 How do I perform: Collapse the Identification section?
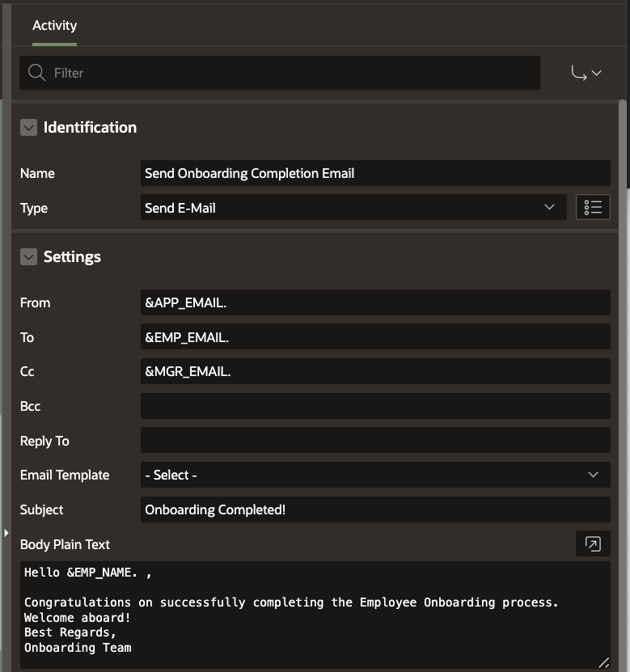(x=29, y=128)
